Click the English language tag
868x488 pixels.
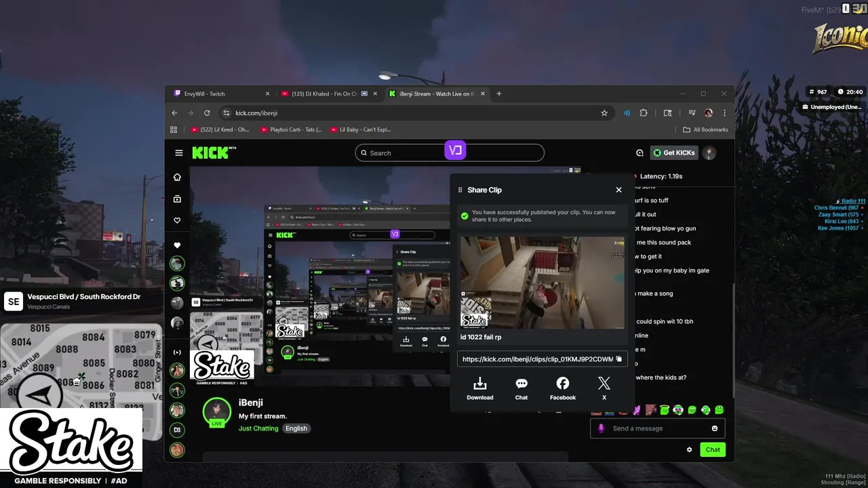[296, 428]
